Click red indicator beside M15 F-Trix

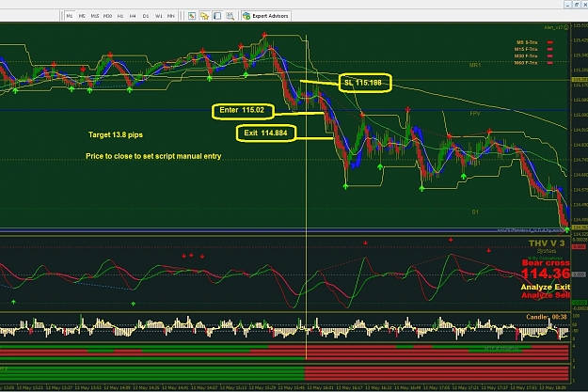click(550, 49)
